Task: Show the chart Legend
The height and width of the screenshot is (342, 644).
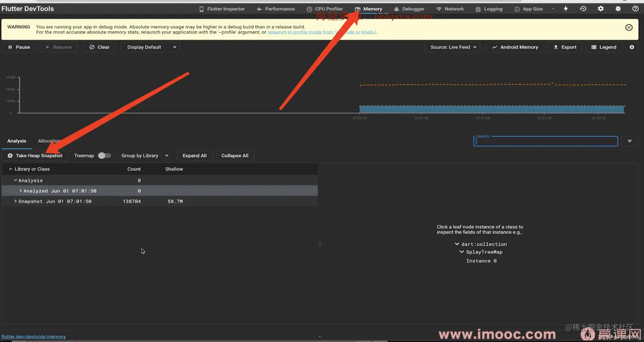Action: 604,47
